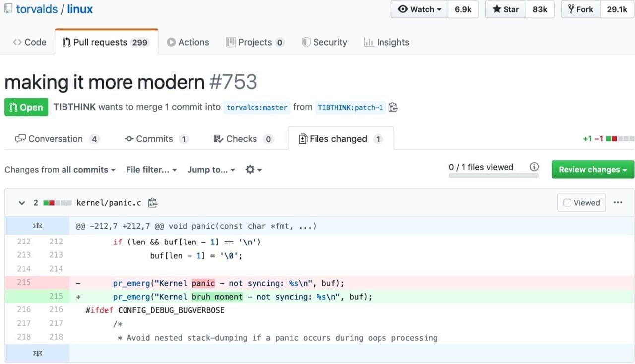This screenshot has height=364, width=635.
Task: Open the File filter dropdown
Action: [151, 170]
